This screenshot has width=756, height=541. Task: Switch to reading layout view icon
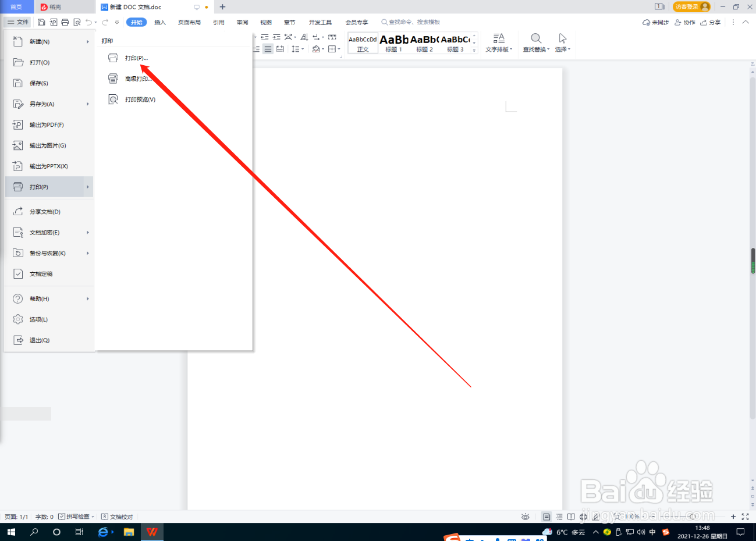tap(571, 517)
